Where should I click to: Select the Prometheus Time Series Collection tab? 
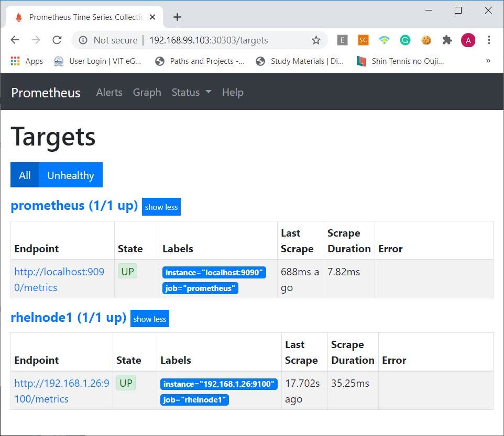coord(84,17)
